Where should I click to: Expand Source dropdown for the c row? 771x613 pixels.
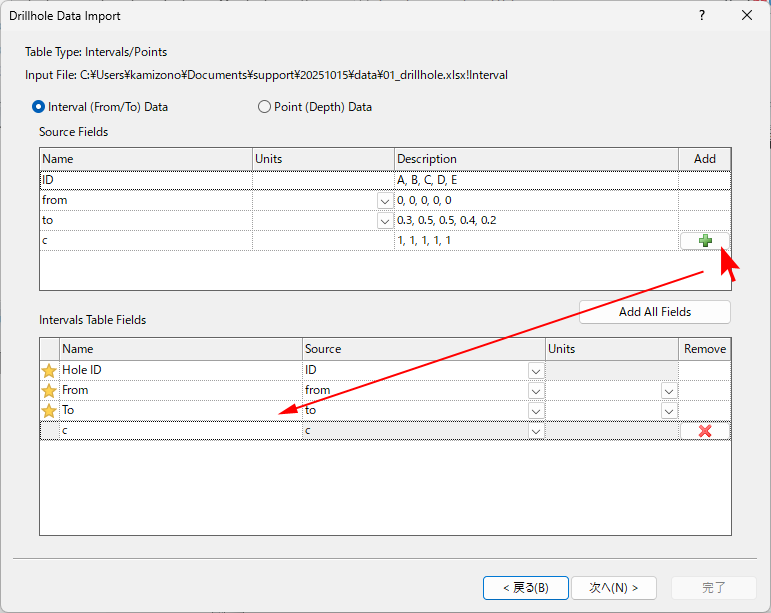(536, 431)
